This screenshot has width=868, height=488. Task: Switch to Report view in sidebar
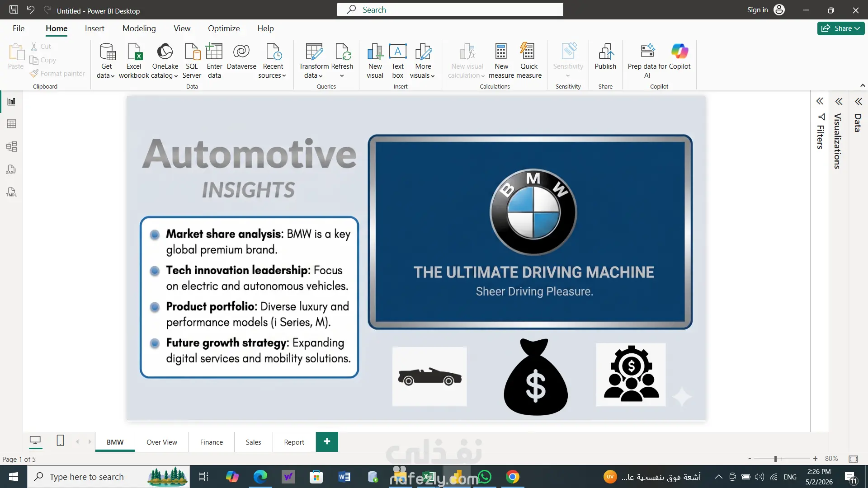point(11,102)
